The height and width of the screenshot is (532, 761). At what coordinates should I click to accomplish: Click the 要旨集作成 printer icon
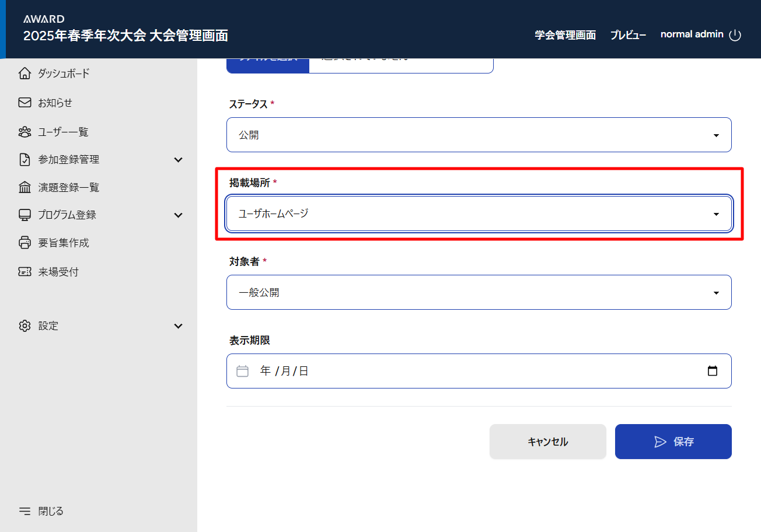click(25, 243)
